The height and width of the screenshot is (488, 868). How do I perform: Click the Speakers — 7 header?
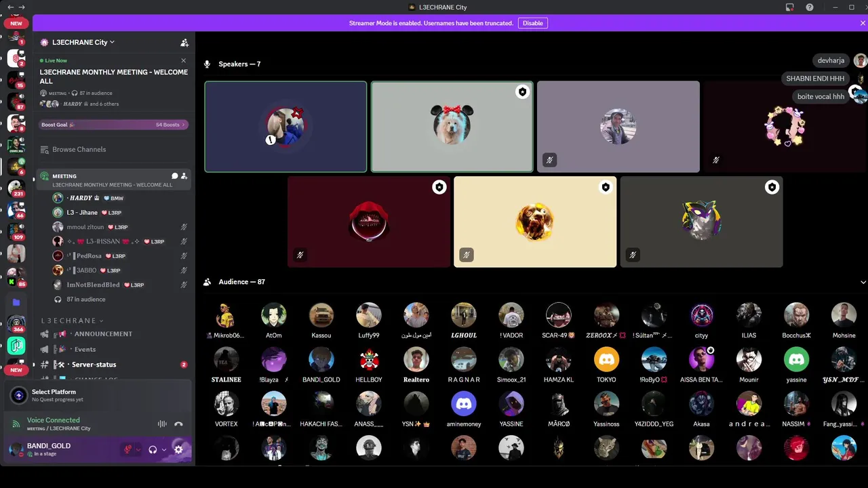tap(239, 64)
